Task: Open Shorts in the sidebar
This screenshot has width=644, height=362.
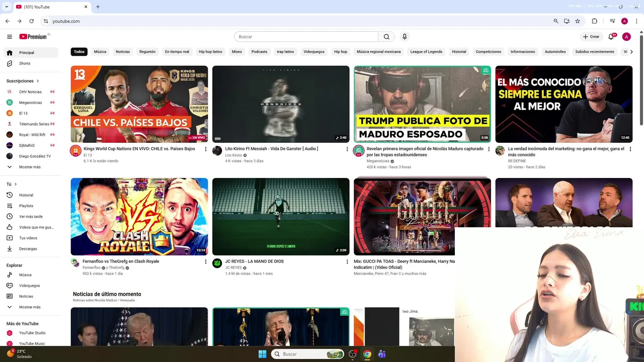Action: [x=30, y=63]
